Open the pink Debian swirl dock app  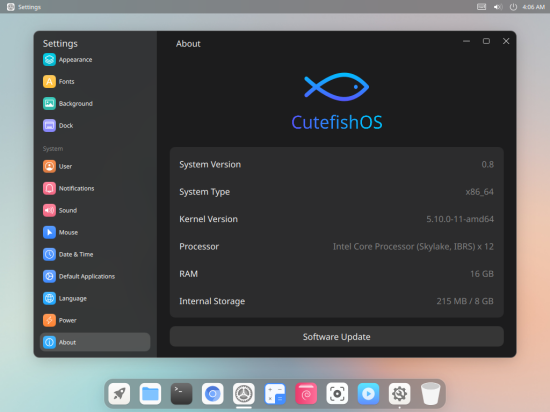click(x=306, y=394)
